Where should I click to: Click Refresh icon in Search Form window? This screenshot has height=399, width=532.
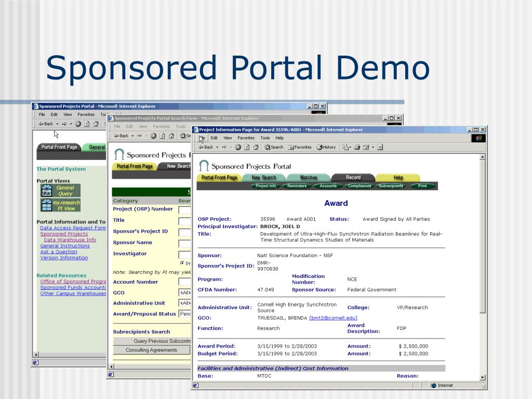point(162,136)
